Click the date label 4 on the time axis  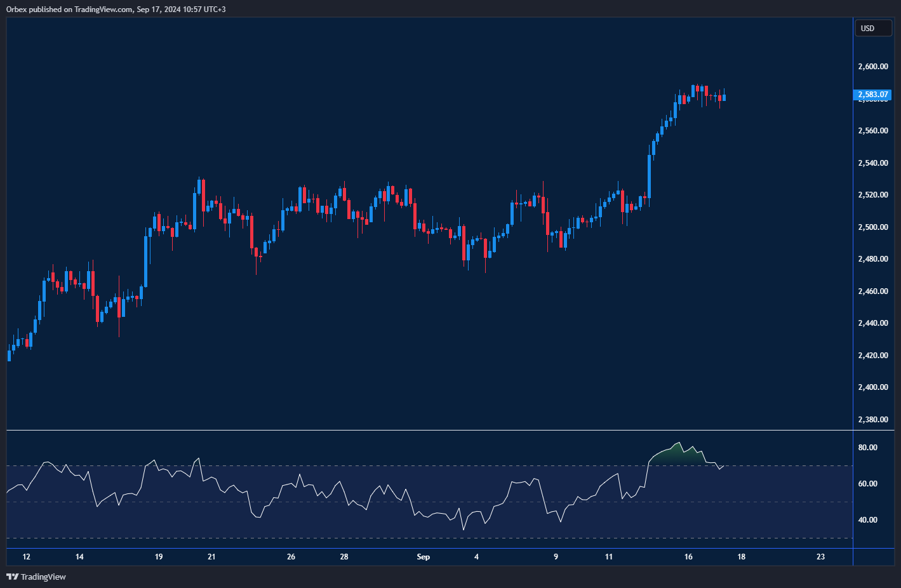click(x=476, y=557)
